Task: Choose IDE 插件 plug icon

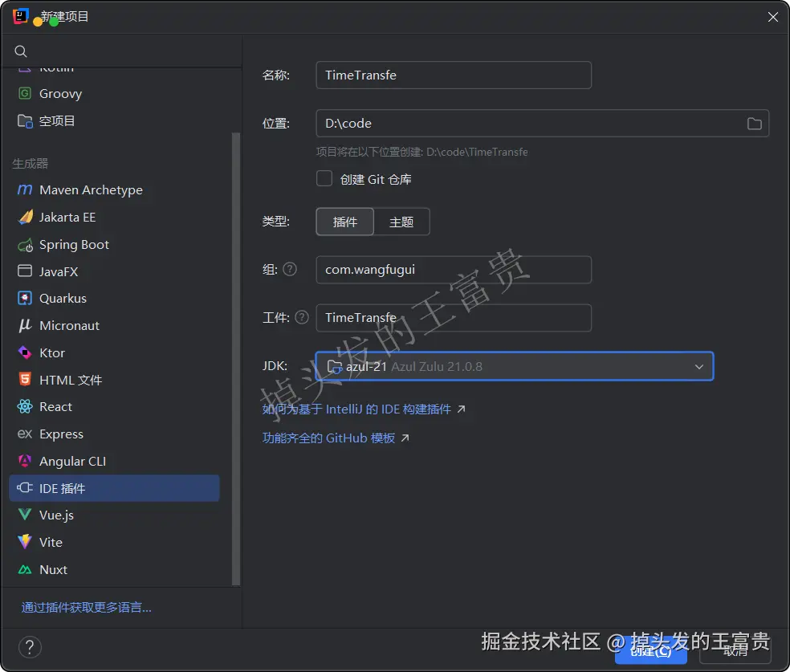Action: (25, 488)
